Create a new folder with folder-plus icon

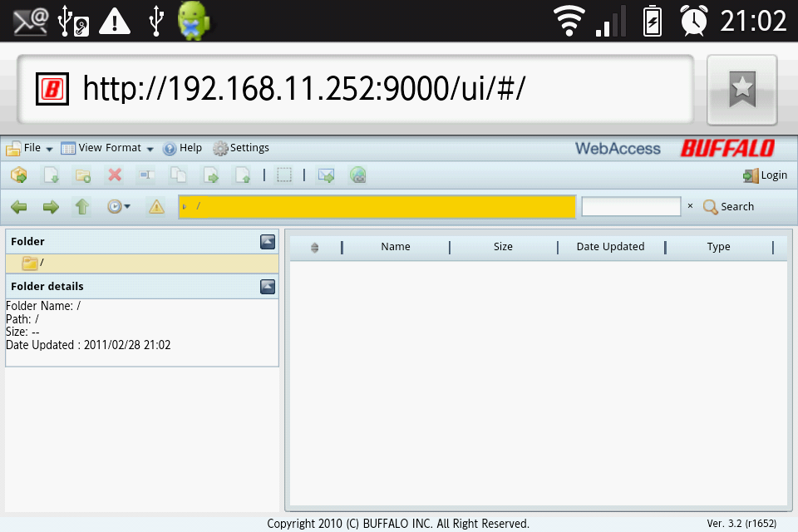[x=82, y=175]
